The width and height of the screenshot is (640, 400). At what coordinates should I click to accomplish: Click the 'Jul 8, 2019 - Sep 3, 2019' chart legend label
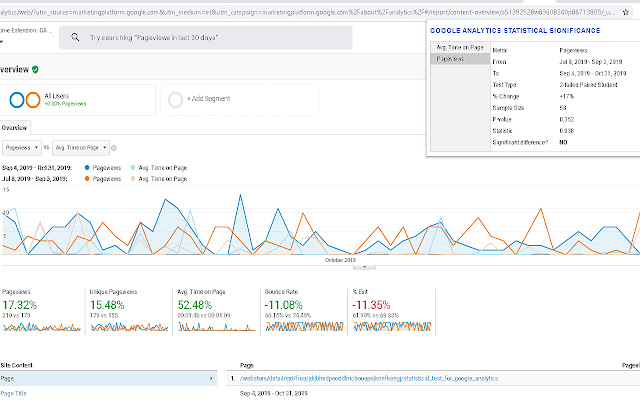coord(35,179)
